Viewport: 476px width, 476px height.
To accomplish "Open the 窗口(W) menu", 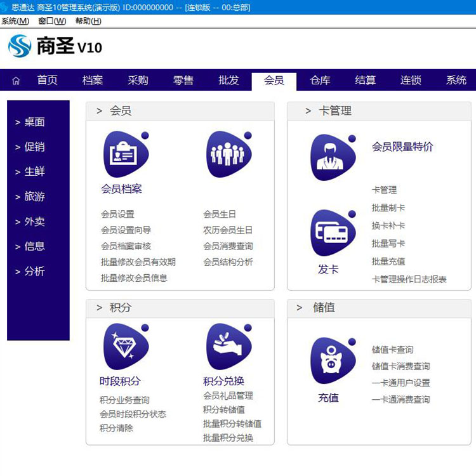I will 52,21.
